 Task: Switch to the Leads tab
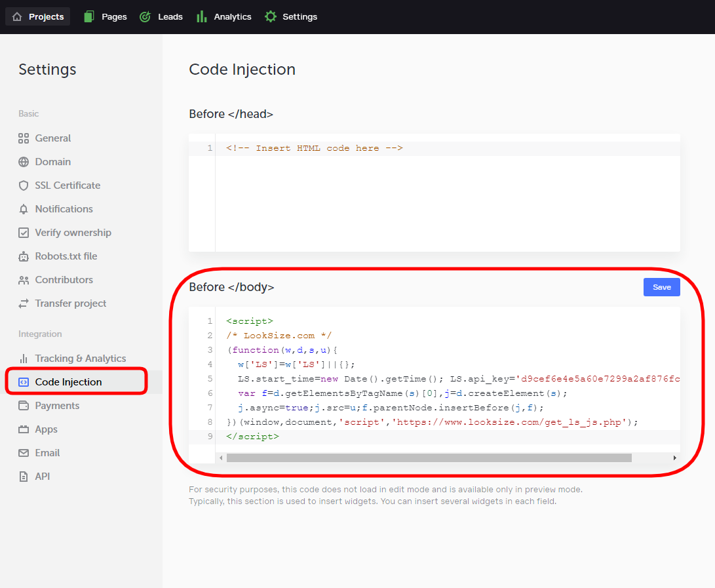161,16
